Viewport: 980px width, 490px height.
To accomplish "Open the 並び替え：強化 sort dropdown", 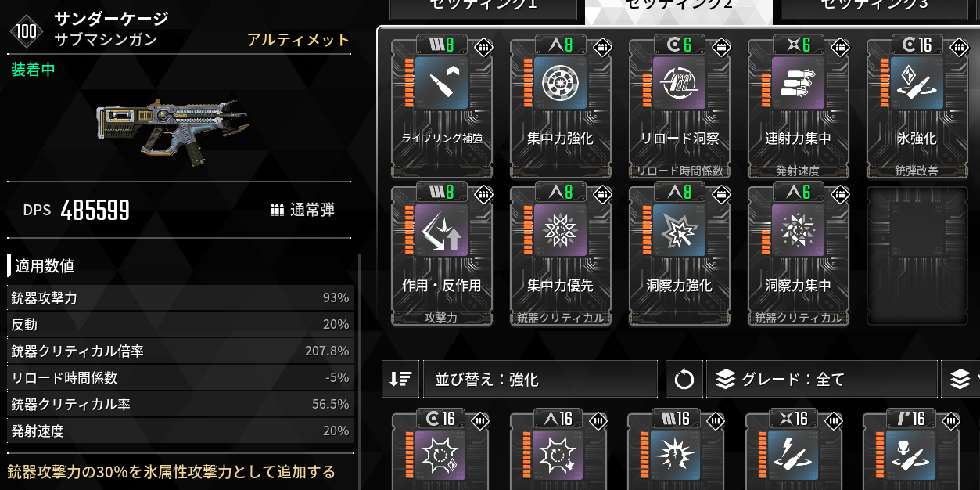I will [540, 380].
